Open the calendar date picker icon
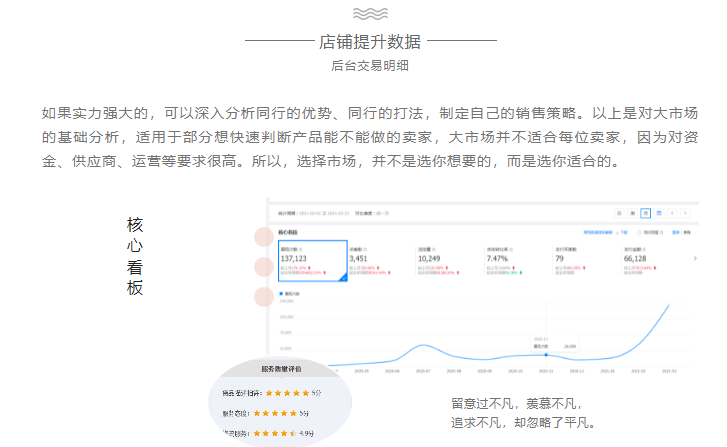This screenshot has width=727, height=447. [x=659, y=213]
